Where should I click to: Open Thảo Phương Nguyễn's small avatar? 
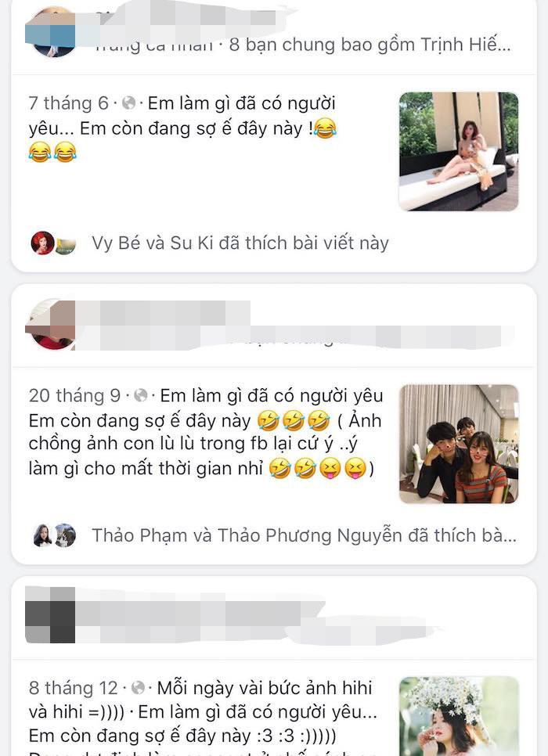tap(66, 535)
